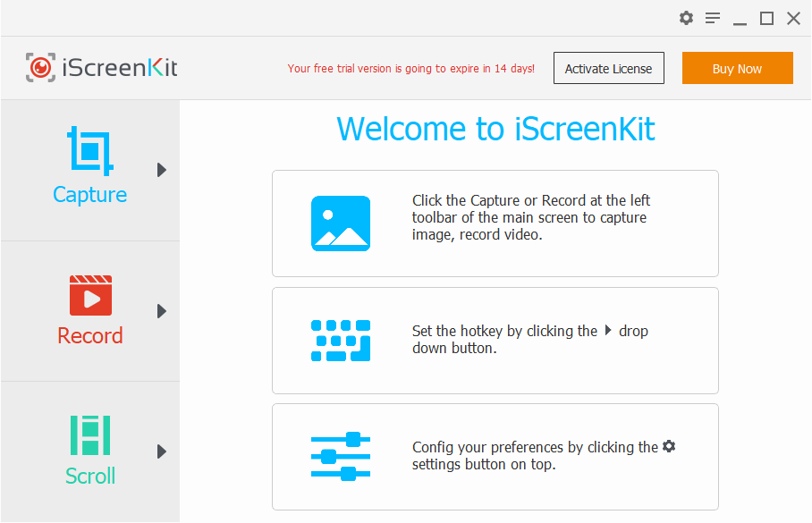Select the Record label in sidebar
Image resolution: width=812 pixels, height=523 pixels.
pos(90,336)
